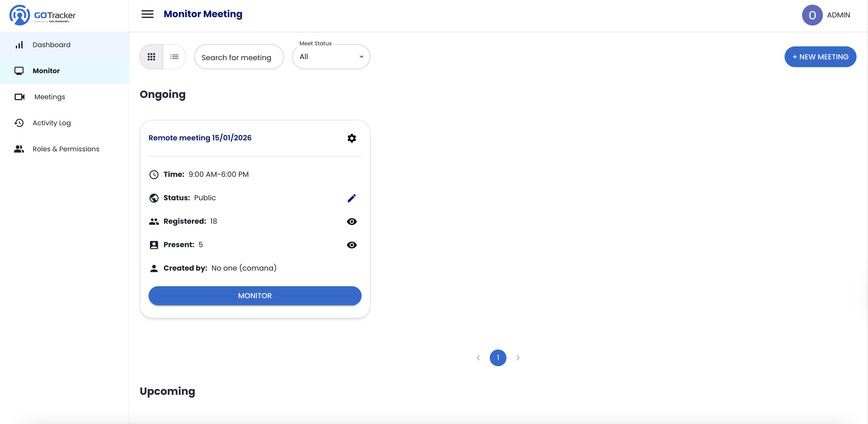The image size is (868, 424).
Task: Click the Dashboard bar chart icon
Action: [19, 45]
